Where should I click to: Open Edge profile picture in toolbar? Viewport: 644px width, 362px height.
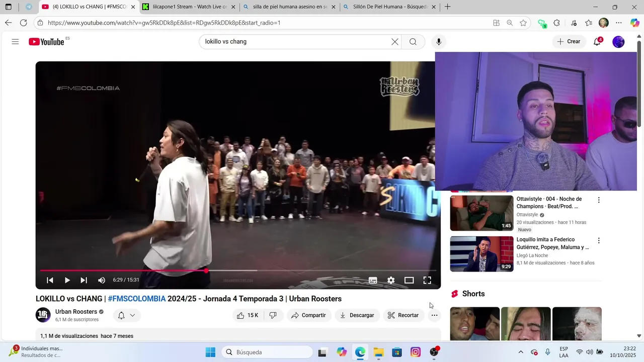[x=604, y=23]
